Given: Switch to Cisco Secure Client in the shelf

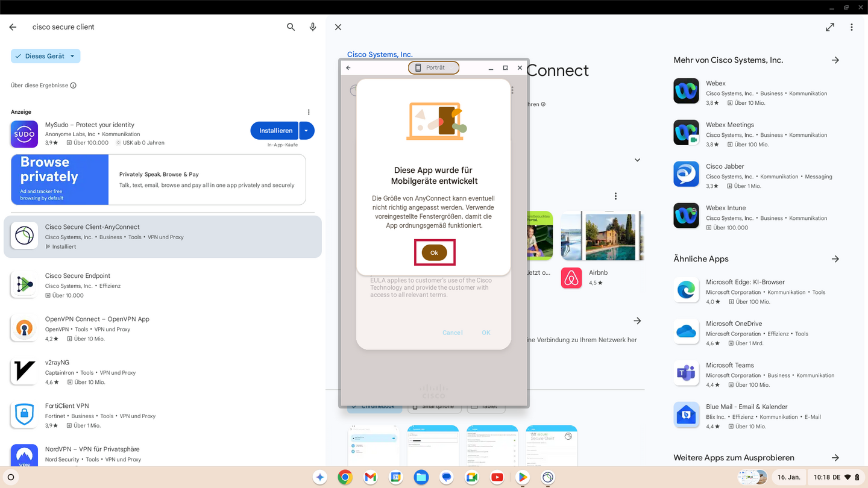Looking at the screenshot, I should click(x=547, y=477).
